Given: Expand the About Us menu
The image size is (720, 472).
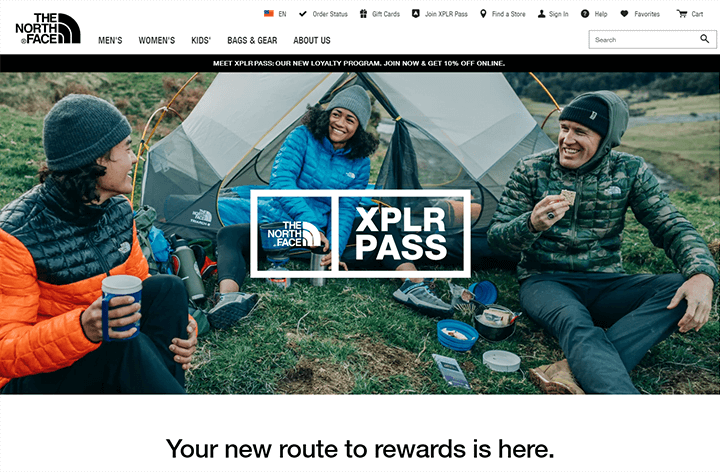Looking at the screenshot, I should click(312, 40).
